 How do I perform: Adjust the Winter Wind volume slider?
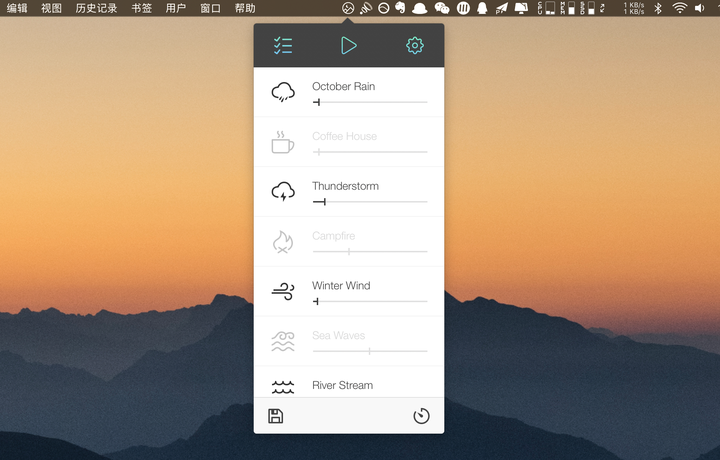click(x=370, y=302)
